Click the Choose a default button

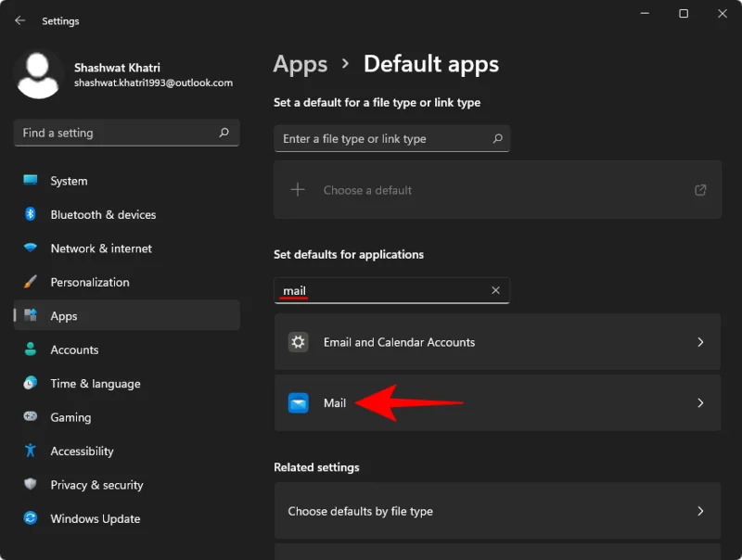pos(497,189)
